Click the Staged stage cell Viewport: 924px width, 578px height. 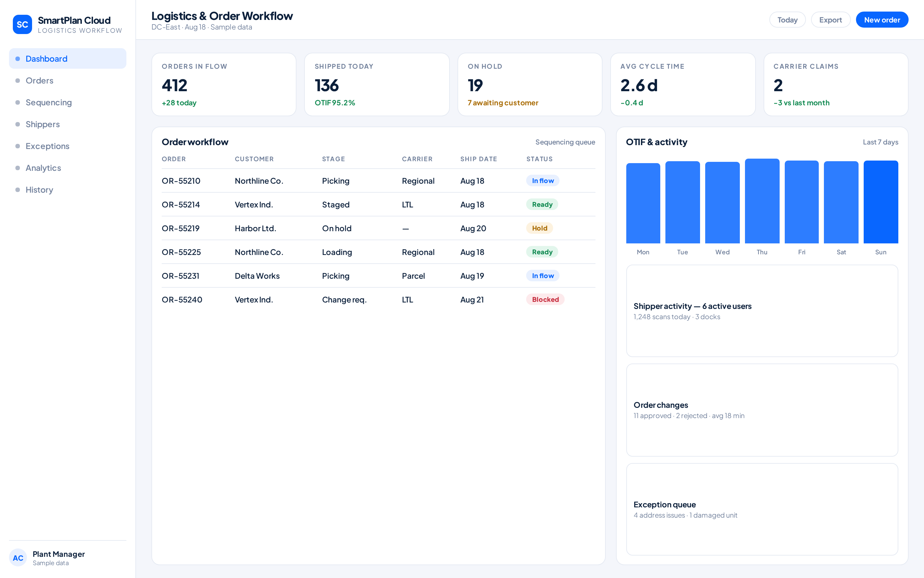[x=336, y=205]
